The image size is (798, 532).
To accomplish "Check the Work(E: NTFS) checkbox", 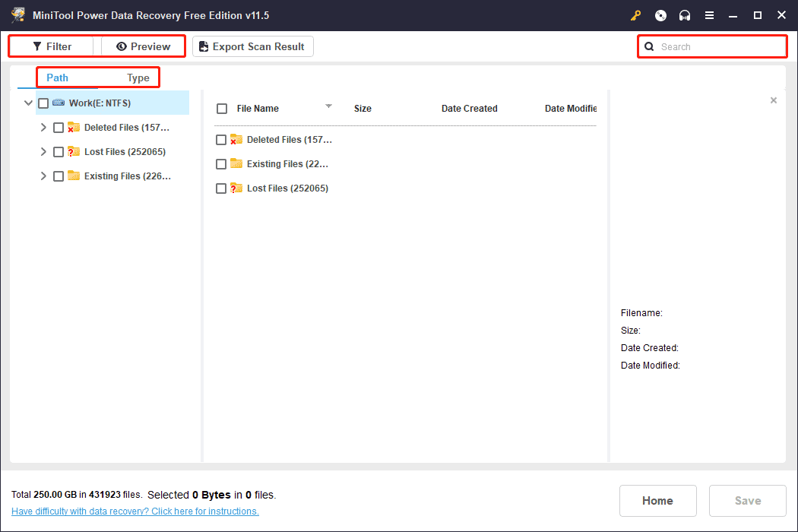I will point(43,103).
